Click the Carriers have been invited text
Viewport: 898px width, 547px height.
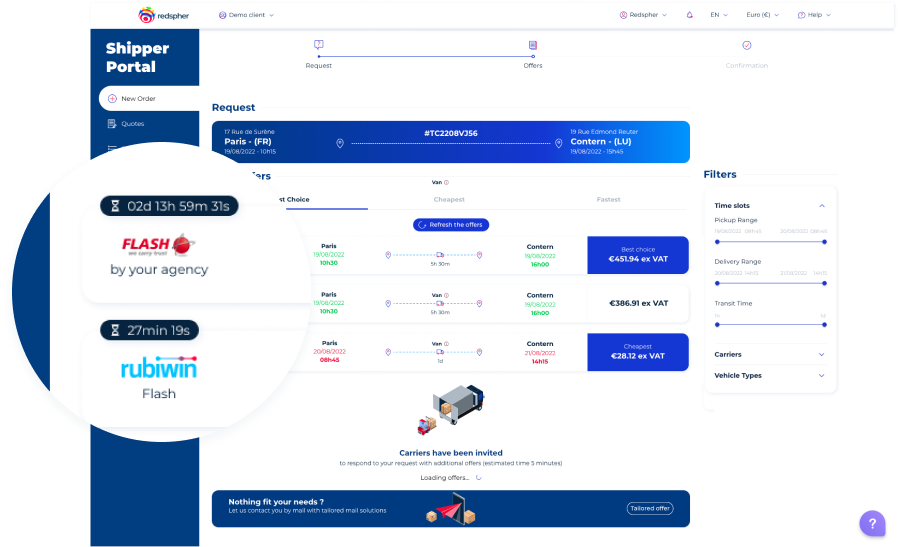451,453
